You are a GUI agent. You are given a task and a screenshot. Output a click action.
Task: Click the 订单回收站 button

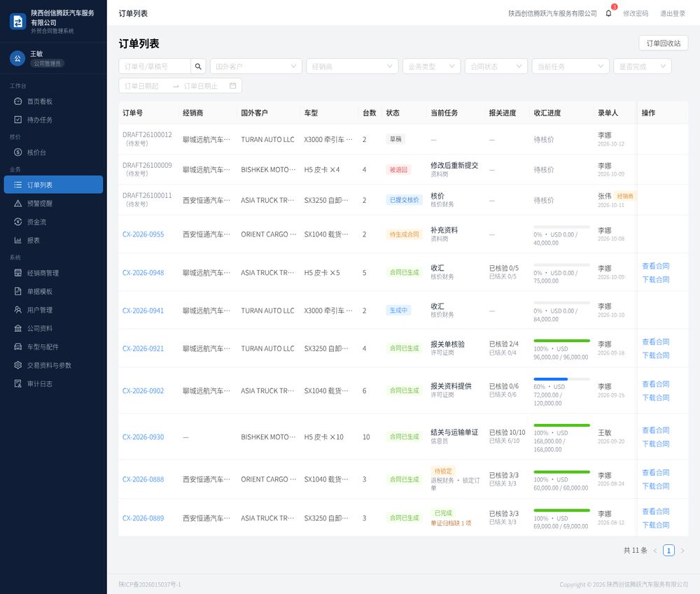coord(664,43)
